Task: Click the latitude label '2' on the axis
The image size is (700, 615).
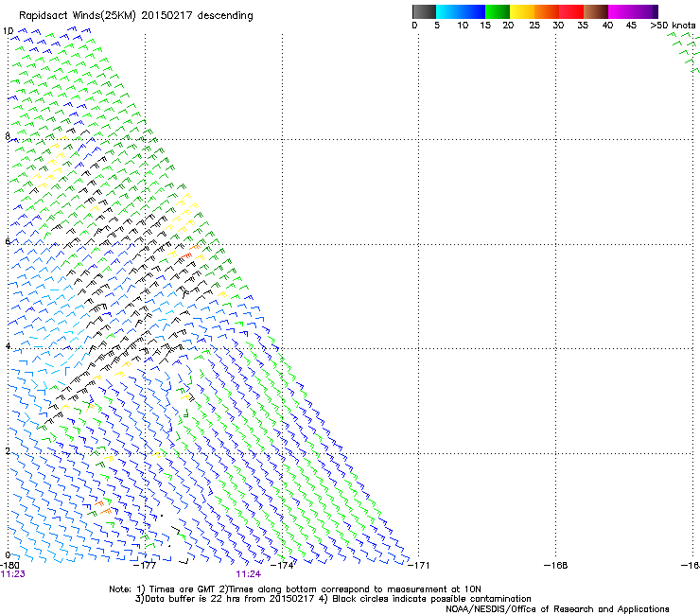Action: coord(8,450)
